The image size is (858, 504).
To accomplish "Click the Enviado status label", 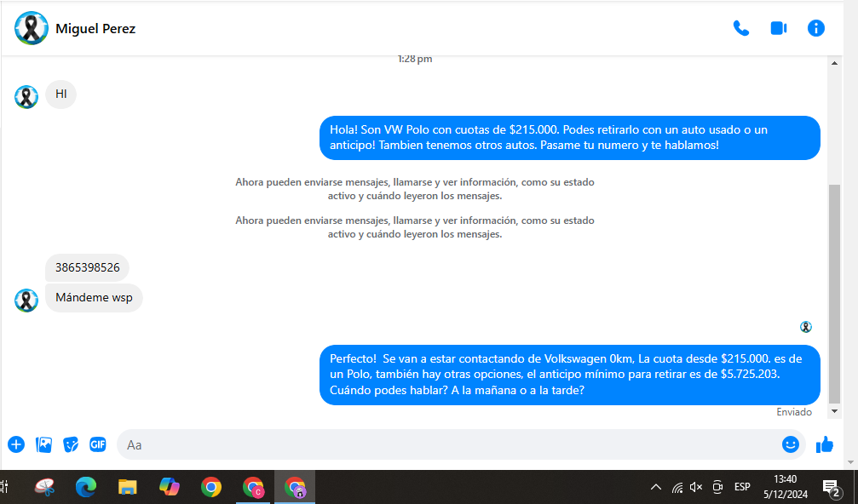I will click(x=794, y=412).
